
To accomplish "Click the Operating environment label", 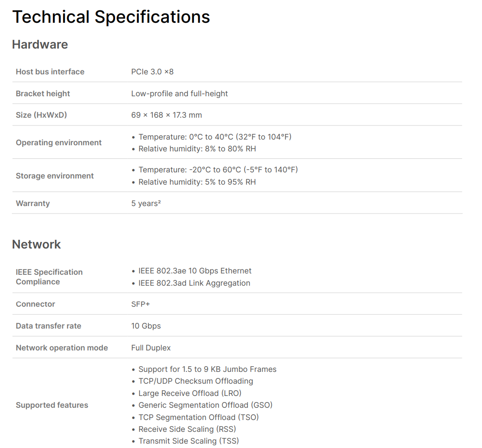I will click(x=59, y=143).
